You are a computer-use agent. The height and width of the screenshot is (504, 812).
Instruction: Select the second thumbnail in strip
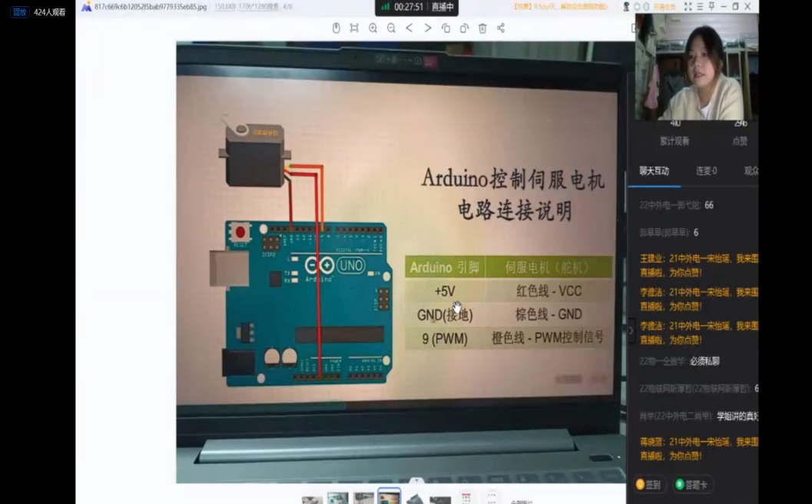[338, 498]
